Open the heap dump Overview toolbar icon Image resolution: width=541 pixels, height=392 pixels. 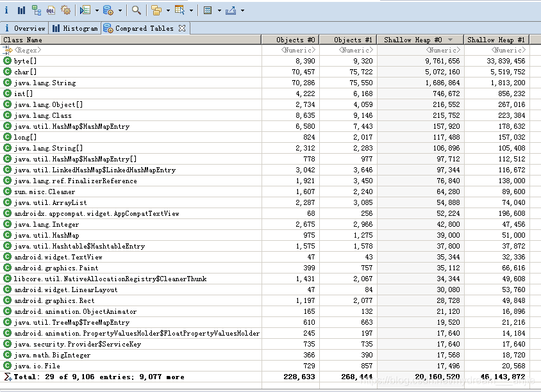6,10
